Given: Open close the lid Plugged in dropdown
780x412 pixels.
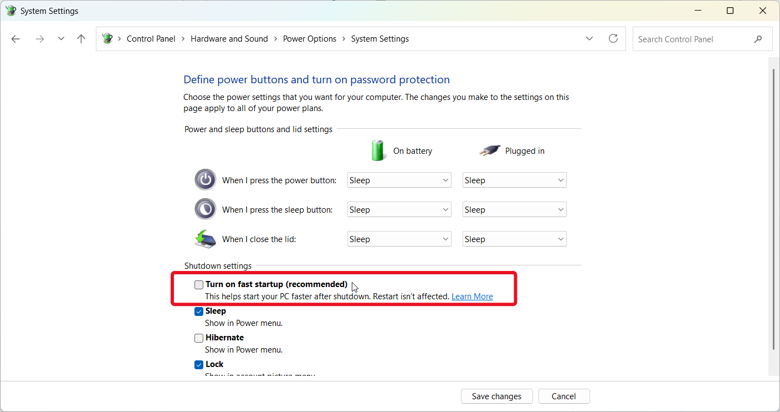Looking at the screenshot, I should (x=514, y=239).
